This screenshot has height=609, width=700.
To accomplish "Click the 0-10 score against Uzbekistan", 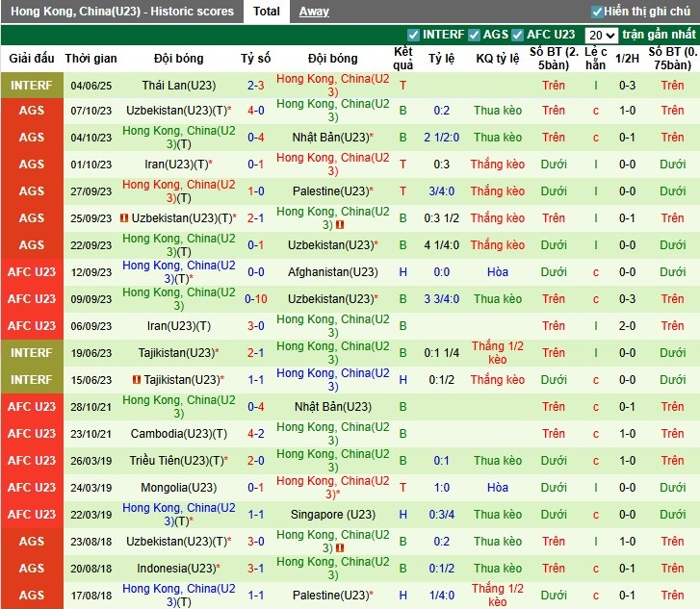I will (x=256, y=299).
